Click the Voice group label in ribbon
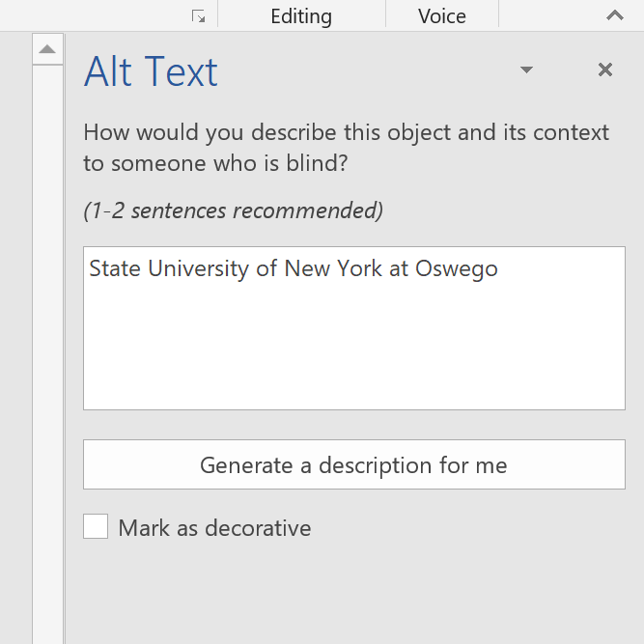 point(442,16)
